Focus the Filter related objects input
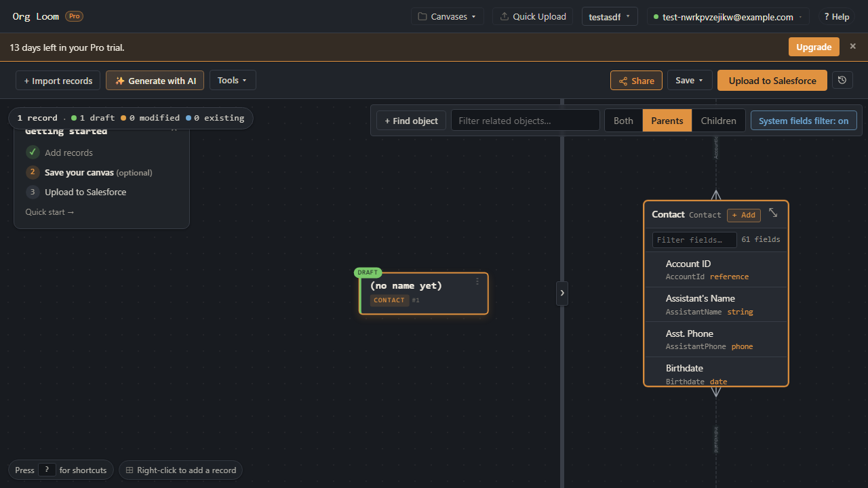 click(526, 121)
